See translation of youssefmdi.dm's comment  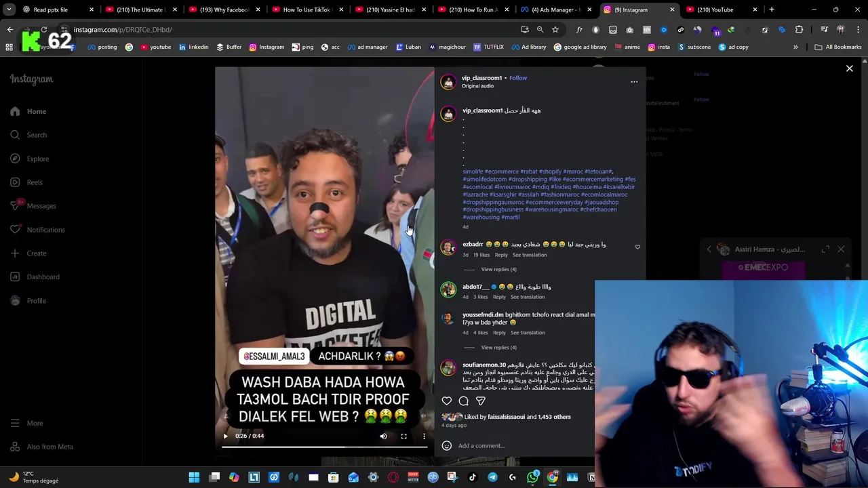528,333
